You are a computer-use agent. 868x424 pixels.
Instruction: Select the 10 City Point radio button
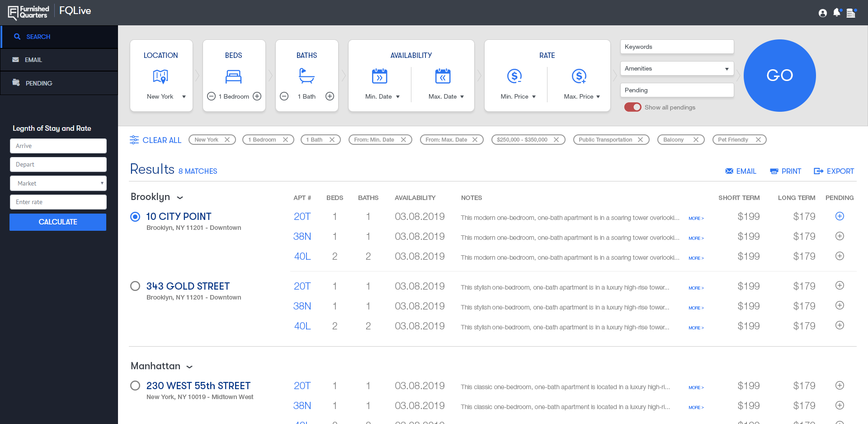[135, 217]
